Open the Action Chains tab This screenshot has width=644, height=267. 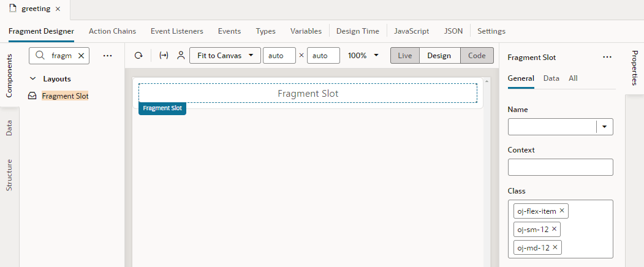112,31
